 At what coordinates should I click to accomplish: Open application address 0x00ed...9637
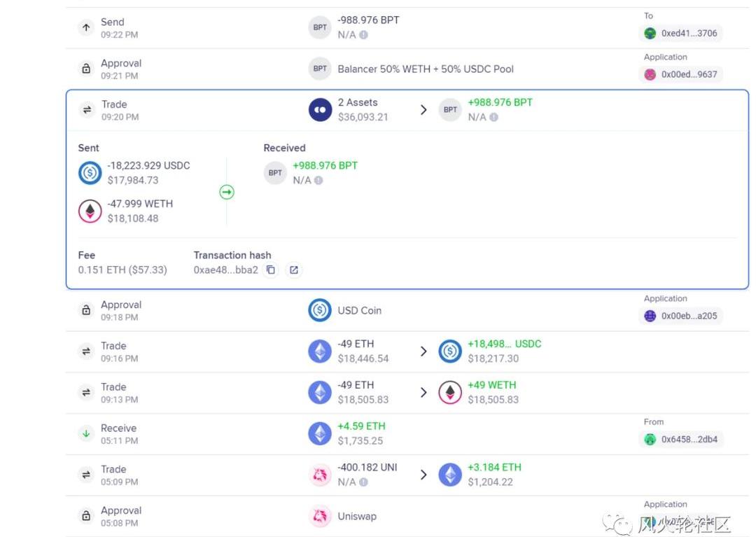[681, 74]
